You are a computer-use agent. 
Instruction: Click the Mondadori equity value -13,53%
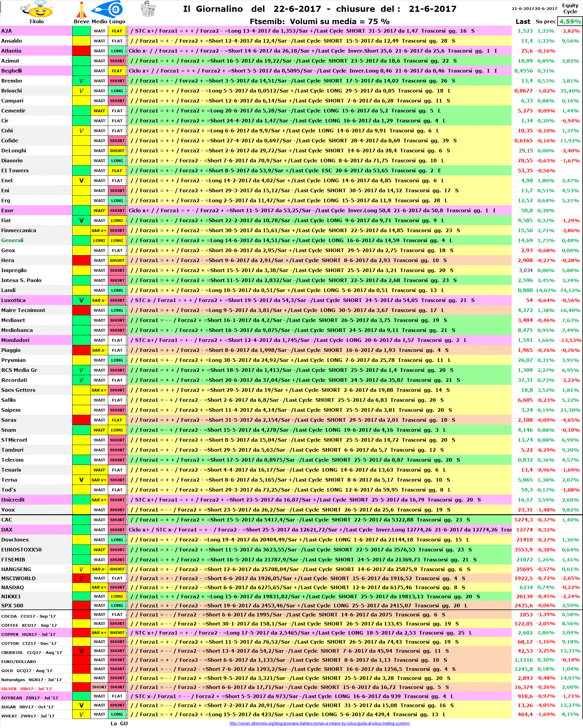[570, 340]
